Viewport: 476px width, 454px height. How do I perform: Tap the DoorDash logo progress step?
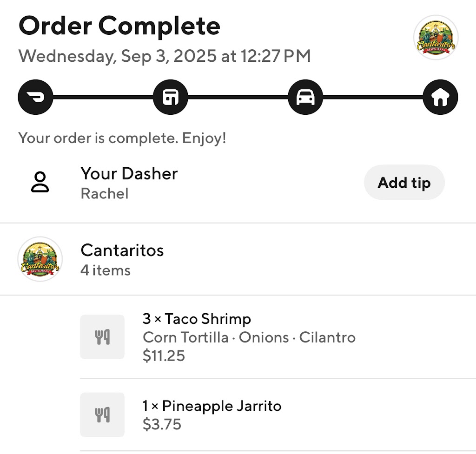(x=35, y=98)
